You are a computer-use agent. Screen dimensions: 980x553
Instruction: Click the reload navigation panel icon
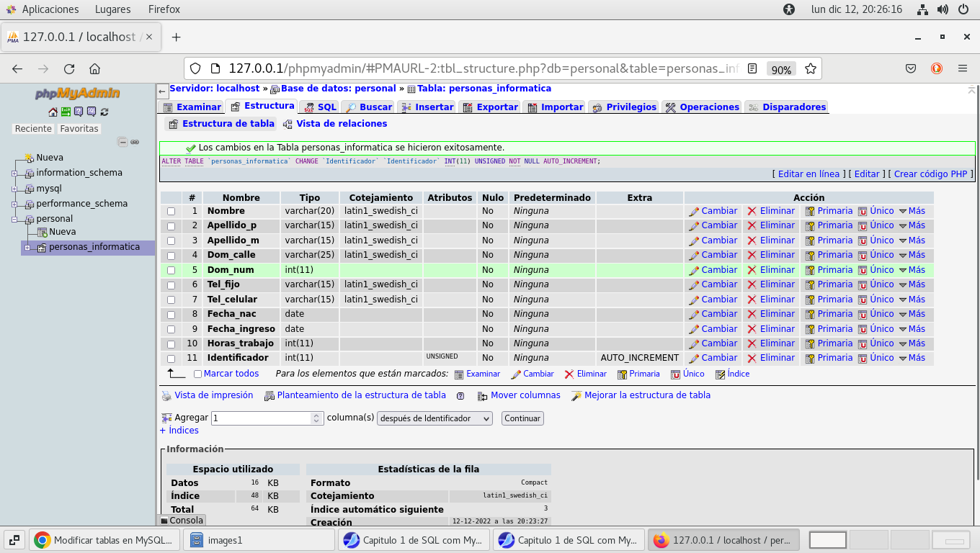(104, 112)
